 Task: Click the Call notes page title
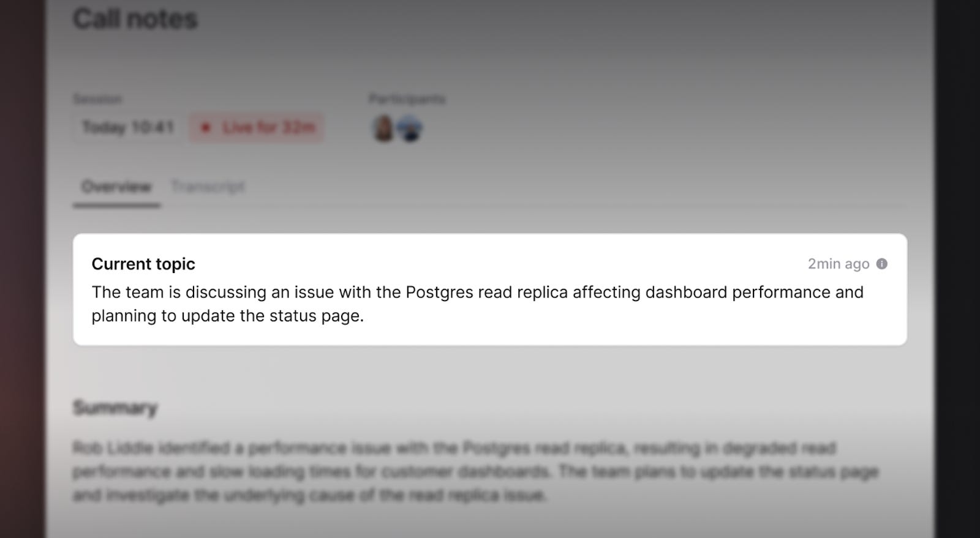click(135, 20)
